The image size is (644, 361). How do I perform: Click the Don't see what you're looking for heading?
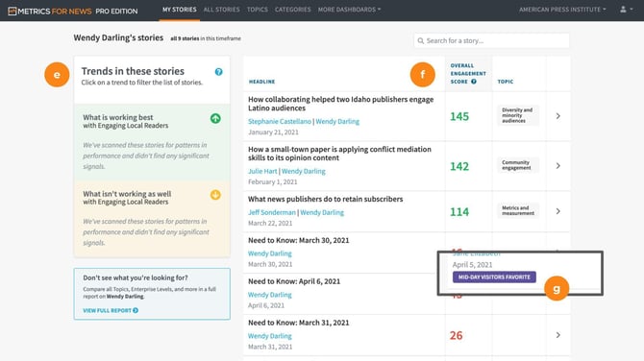pyautogui.click(x=136, y=277)
